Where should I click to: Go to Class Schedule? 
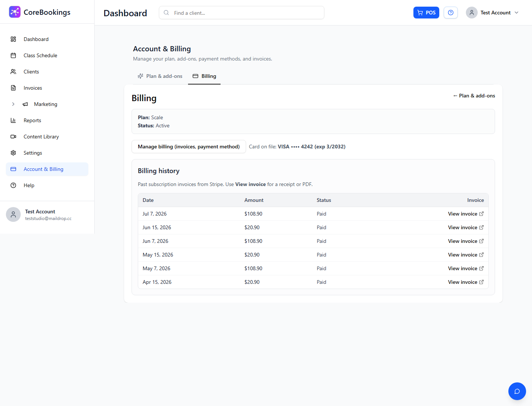click(47, 55)
